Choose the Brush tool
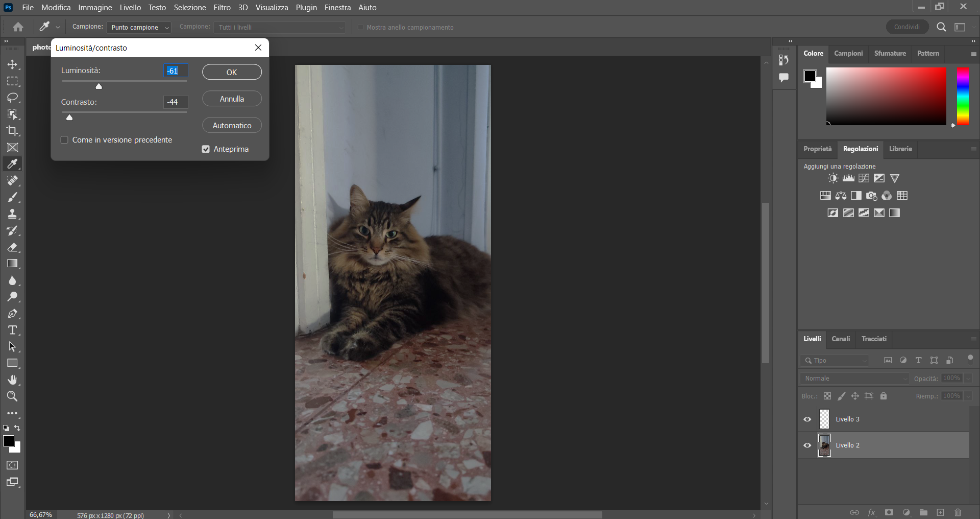The height and width of the screenshot is (519, 980). (12, 197)
